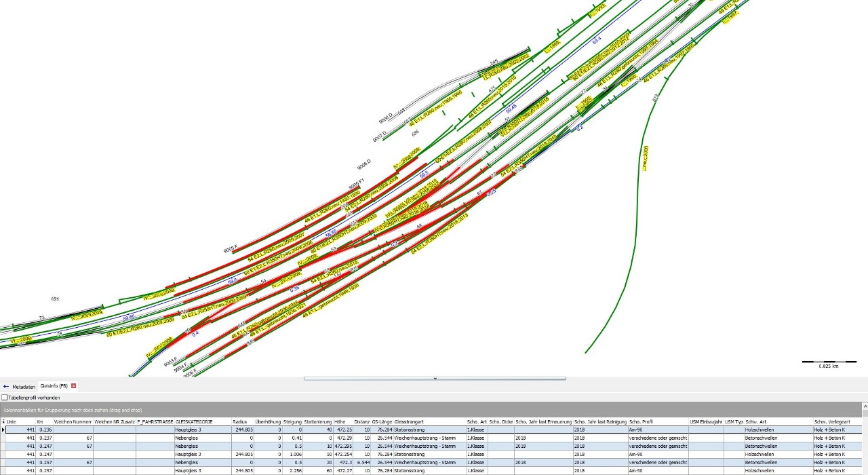Collapse the bottom panel via splitter handle
868x475 pixels.
(434, 379)
